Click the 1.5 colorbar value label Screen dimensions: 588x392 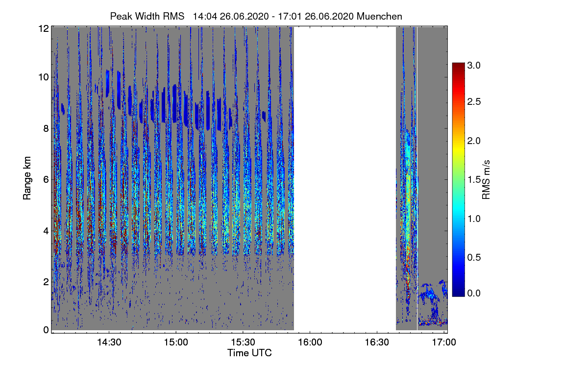474,179
